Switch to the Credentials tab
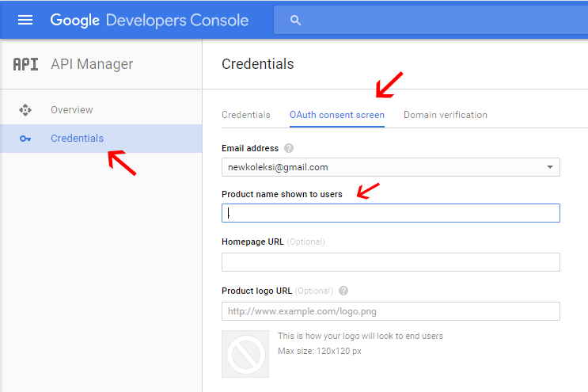The width and height of the screenshot is (588, 392). coord(245,115)
